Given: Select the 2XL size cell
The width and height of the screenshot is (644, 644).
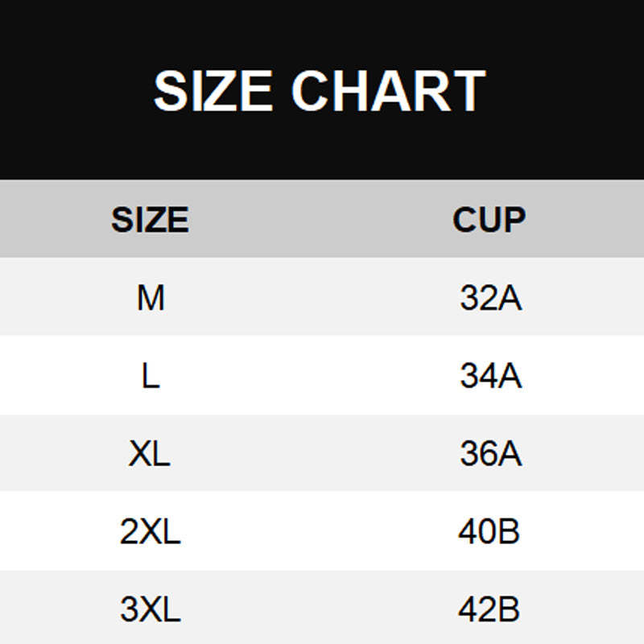Looking at the screenshot, I should click(x=150, y=532).
